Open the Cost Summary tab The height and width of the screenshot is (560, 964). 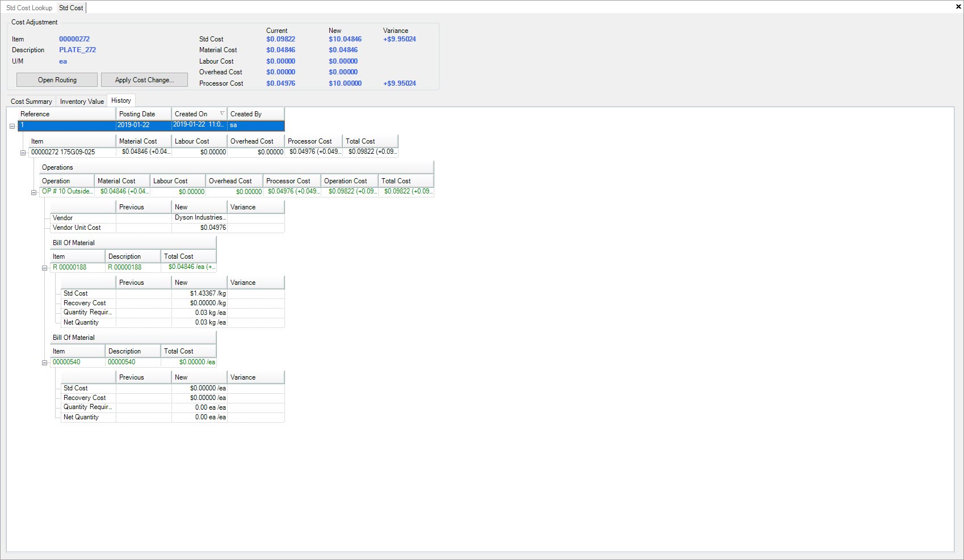click(x=31, y=102)
